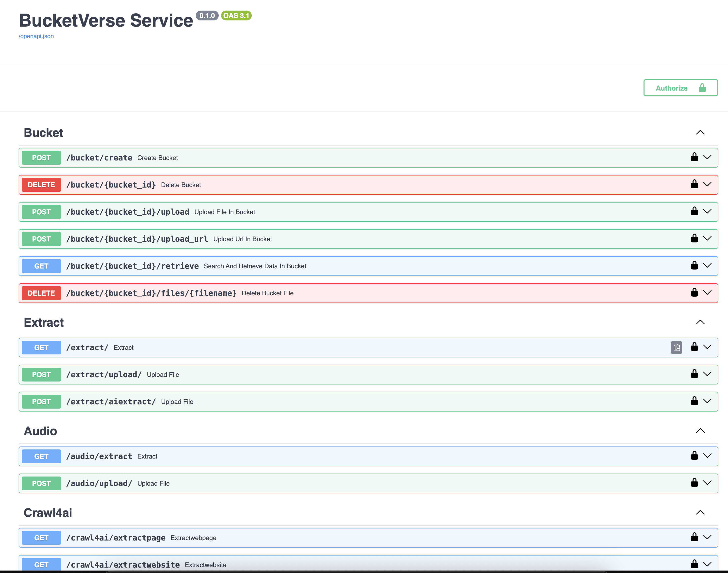This screenshot has height=573, width=728.
Task: Click the Extract section heading
Action: click(44, 322)
